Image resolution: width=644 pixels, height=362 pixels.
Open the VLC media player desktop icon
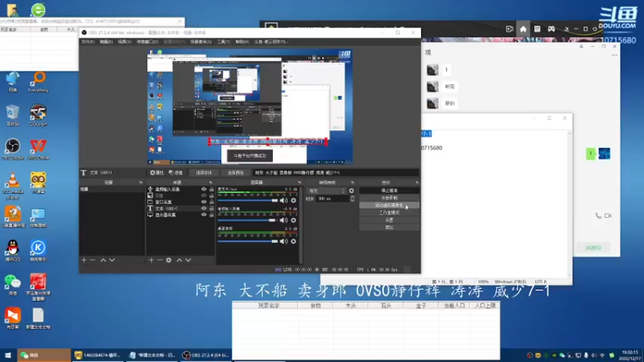(13, 186)
